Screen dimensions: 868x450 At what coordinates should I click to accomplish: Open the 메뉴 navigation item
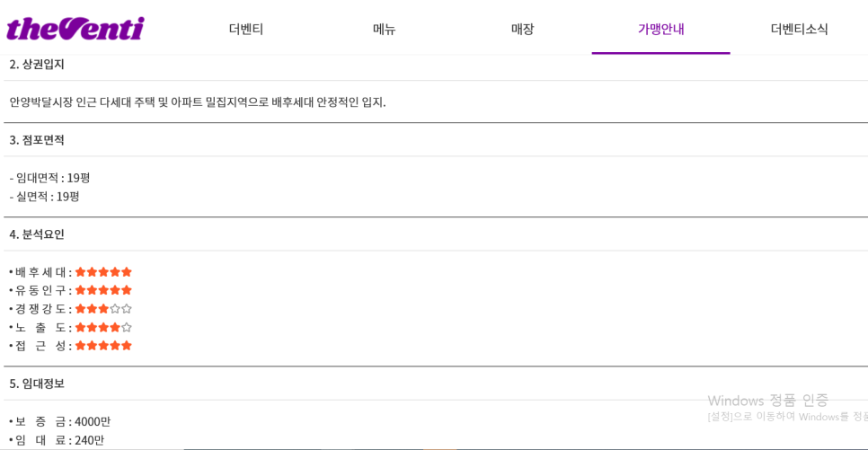pos(385,29)
